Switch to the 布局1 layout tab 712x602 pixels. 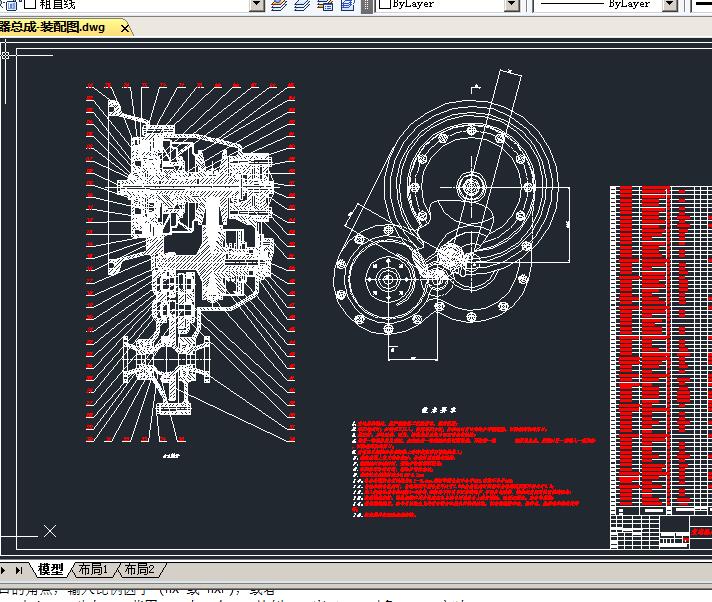(93, 570)
